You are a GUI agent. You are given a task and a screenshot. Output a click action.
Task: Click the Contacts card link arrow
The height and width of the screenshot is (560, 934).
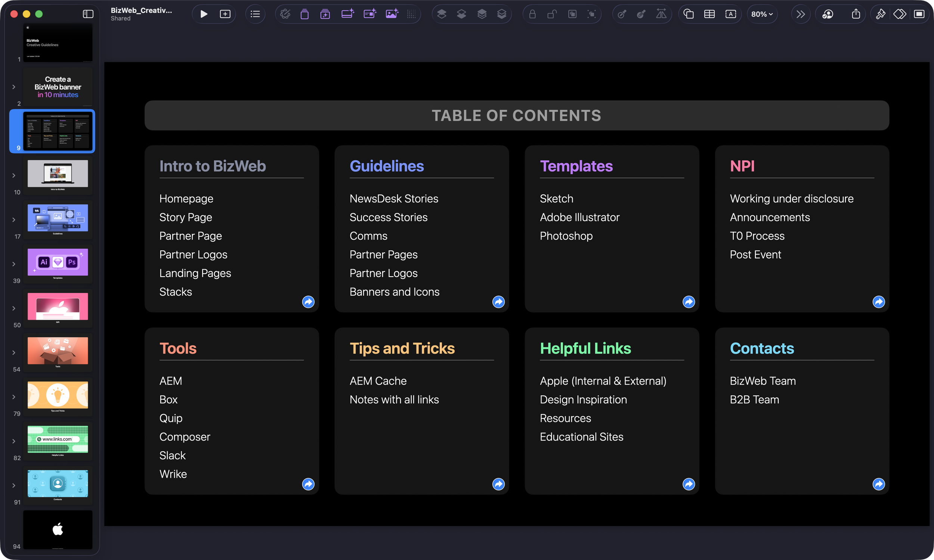878,484
